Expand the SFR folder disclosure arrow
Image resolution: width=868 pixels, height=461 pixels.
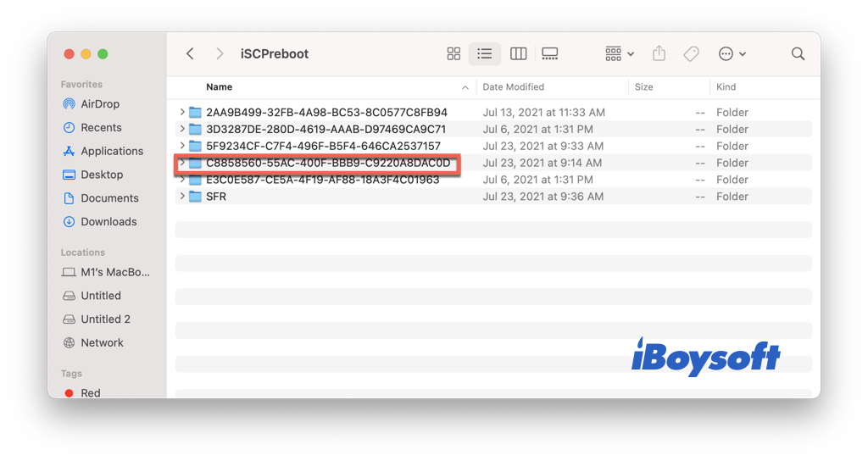[x=182, y=197]
